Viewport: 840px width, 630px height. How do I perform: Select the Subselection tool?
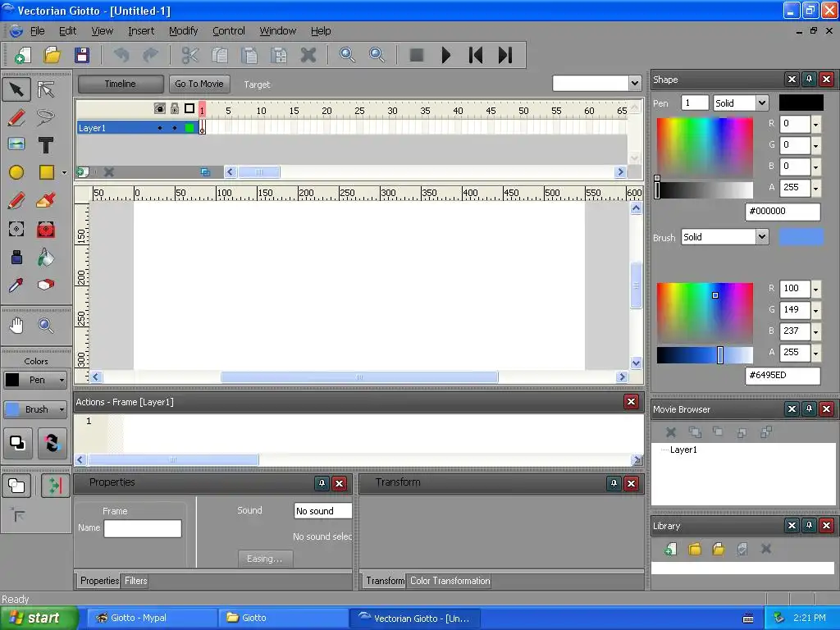[46, 89]
